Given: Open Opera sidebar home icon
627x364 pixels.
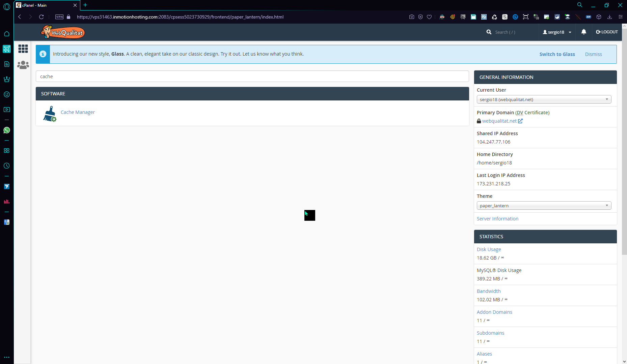Looking at the screenshot, I should (x=7, y=34).
